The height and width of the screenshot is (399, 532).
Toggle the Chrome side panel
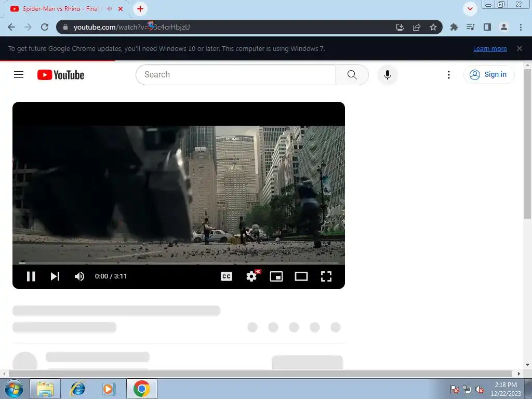click(x=487, y=27)
